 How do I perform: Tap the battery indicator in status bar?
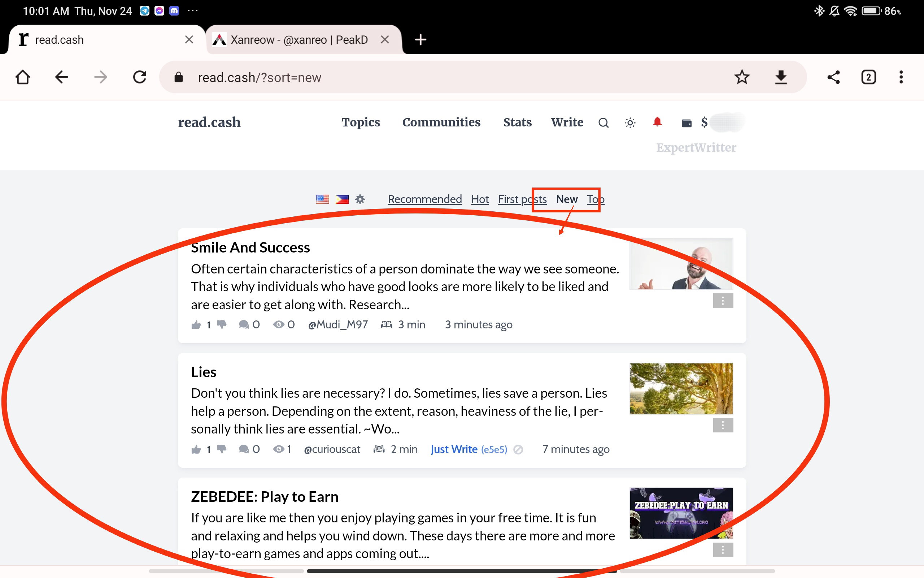click(882, 11)
